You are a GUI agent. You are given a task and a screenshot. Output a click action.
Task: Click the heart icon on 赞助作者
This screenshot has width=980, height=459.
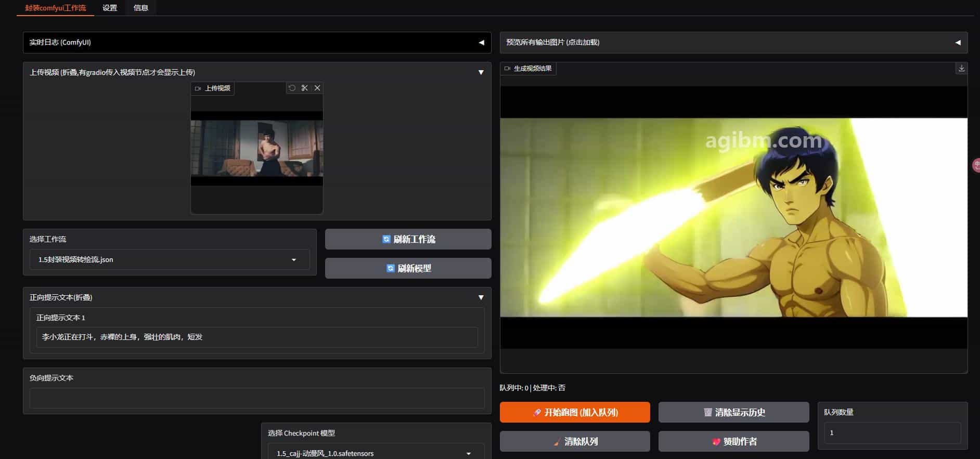tap(716, 442)
